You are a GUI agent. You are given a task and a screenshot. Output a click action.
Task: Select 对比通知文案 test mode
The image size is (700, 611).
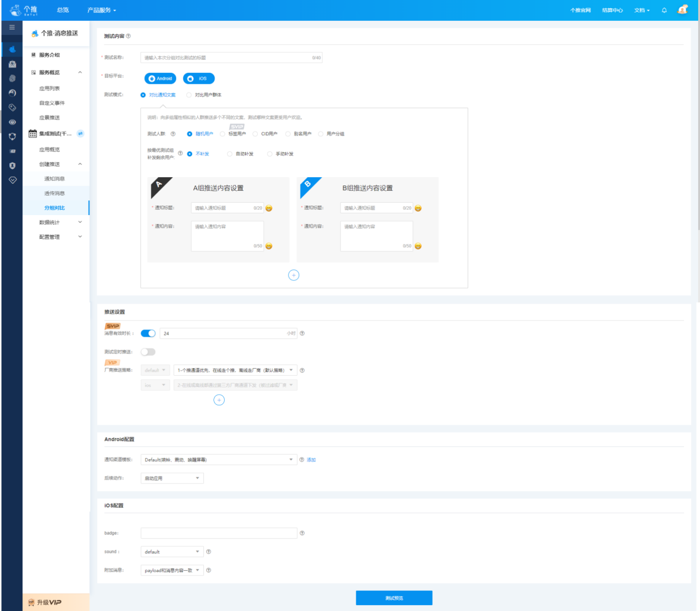click(158, 95)
